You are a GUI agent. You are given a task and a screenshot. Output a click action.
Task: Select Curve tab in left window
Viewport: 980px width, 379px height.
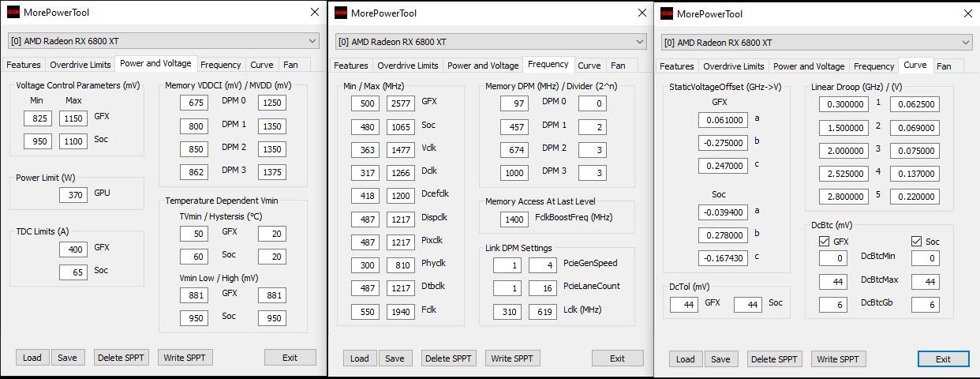(x=261, y=65)
